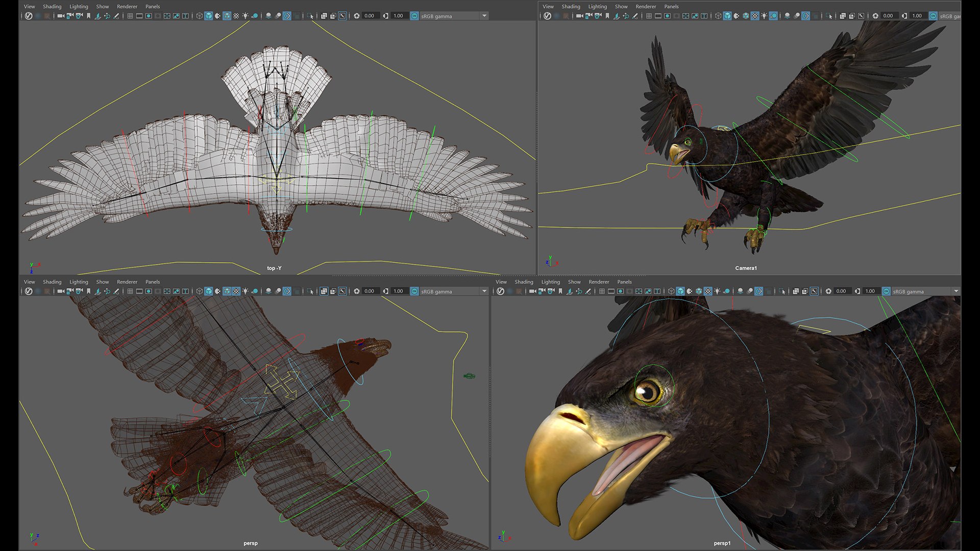The image size is (980, 551).
Task: Open Show menu in Camera1 panel
Action: [621, 7]
